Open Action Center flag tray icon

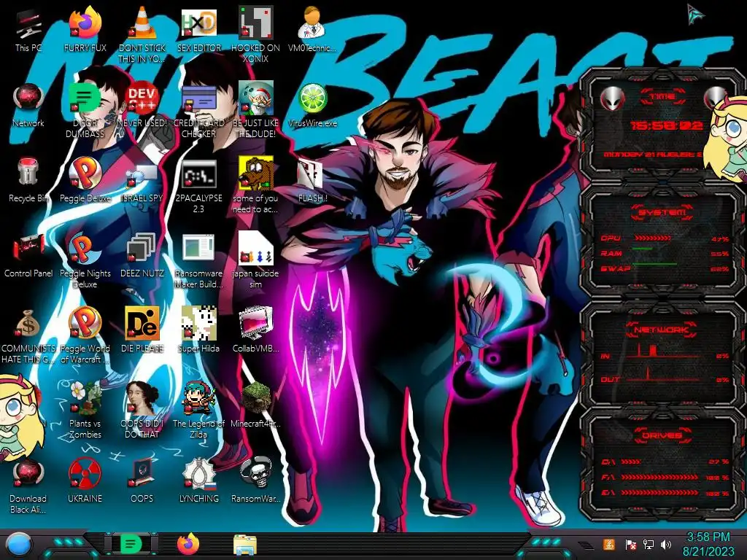click(630, 544)
